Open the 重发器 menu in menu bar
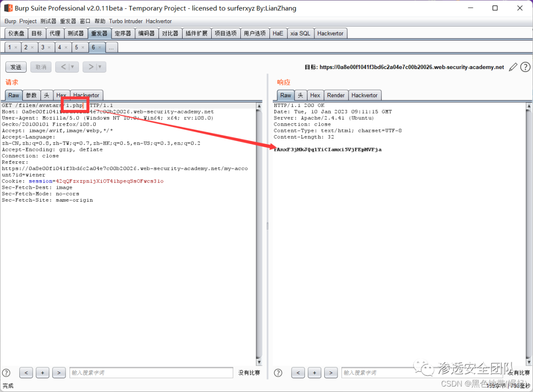533x392 pixels. [68, 21]
